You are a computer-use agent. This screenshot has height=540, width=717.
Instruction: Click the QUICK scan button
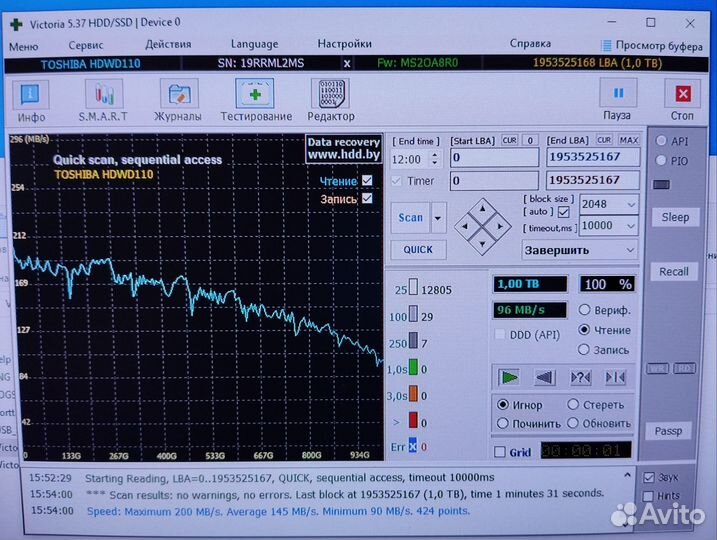(418, 249)
